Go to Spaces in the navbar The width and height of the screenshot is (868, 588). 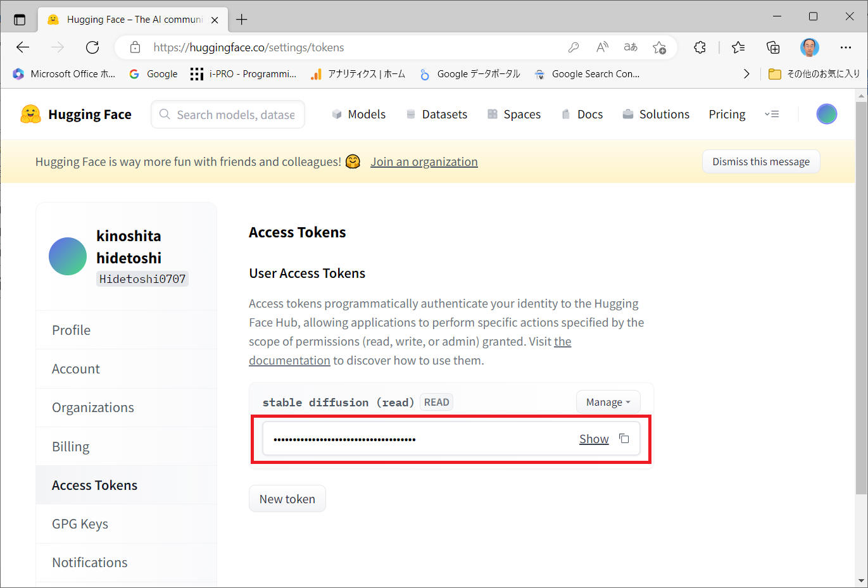point(513,115)
